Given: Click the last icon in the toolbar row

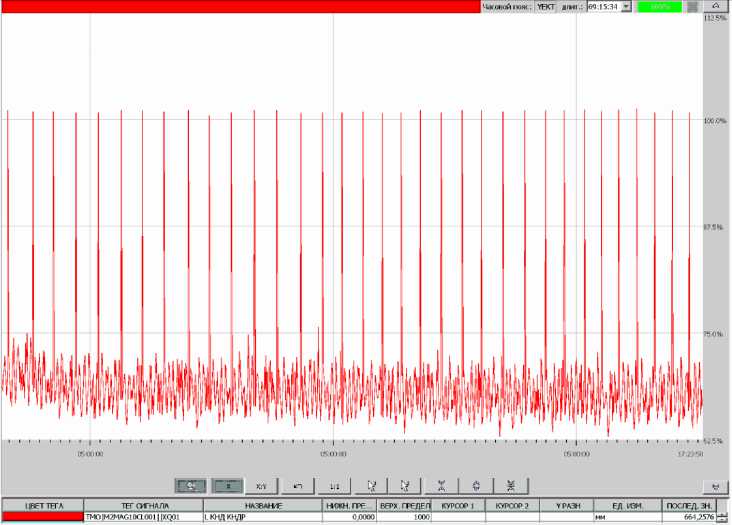Looking at the screenshot, I should pos(511,485).
